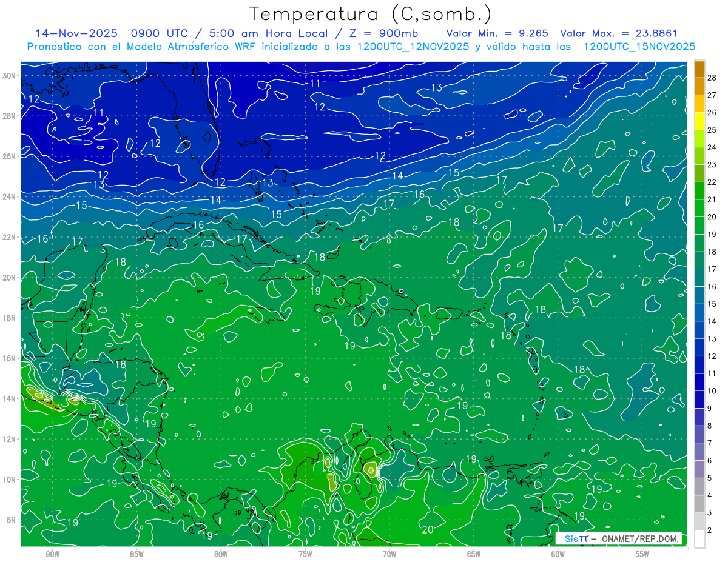Click the "75W" longitude axis label

pyautogui.click(x=305, y=554)
